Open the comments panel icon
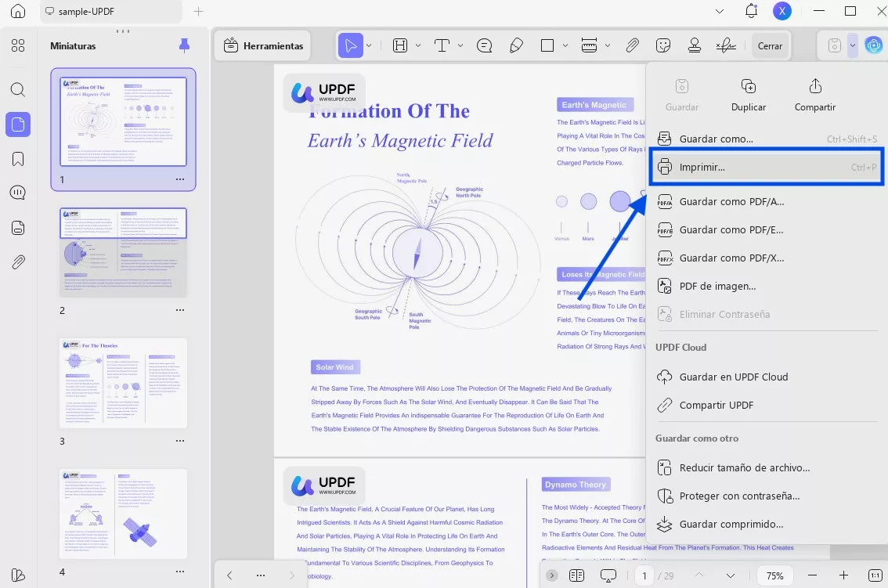 [18, 193]
